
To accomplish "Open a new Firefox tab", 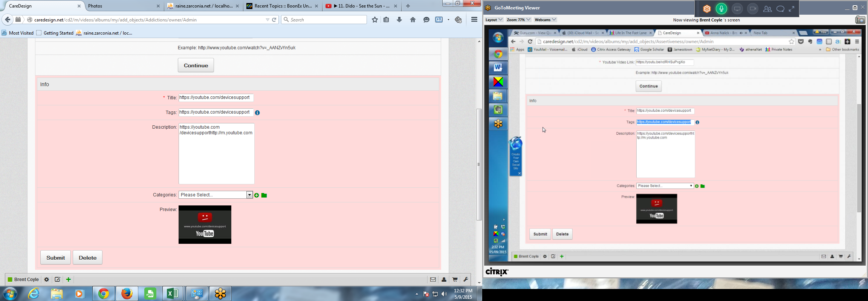I will 408,6.
